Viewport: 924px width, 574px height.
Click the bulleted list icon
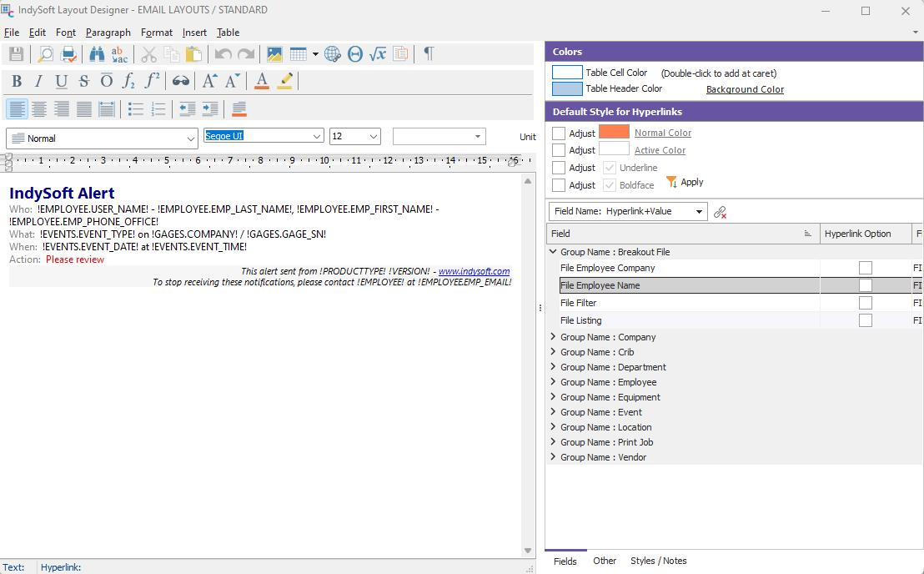click(x=135, y=109)
